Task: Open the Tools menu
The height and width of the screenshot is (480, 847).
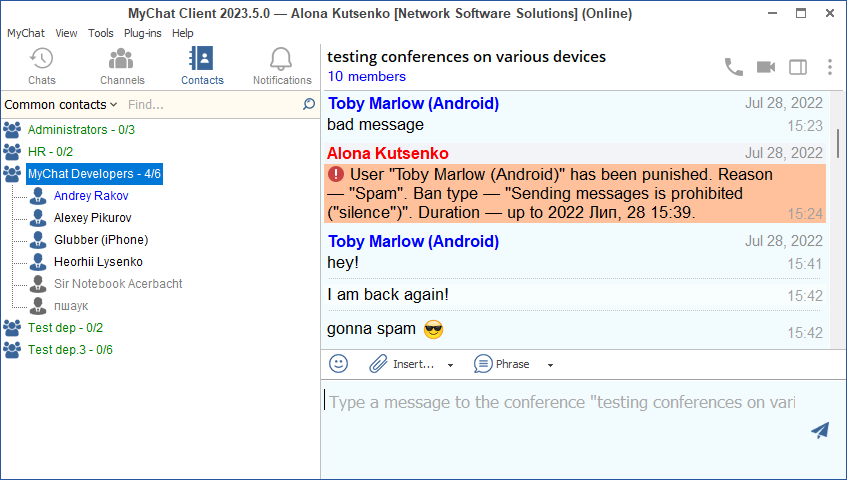Action: coord(101,33)
